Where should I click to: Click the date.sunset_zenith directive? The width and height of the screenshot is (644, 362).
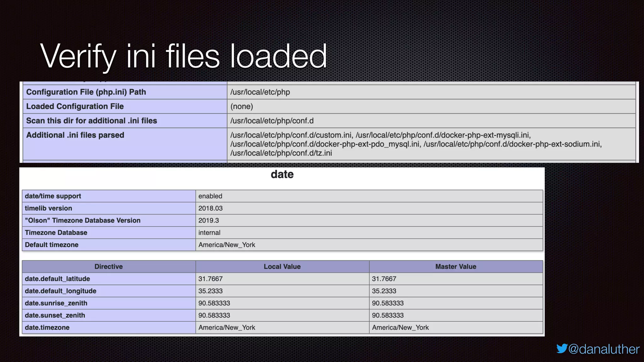pyautogui.click(x=55, y=315)
